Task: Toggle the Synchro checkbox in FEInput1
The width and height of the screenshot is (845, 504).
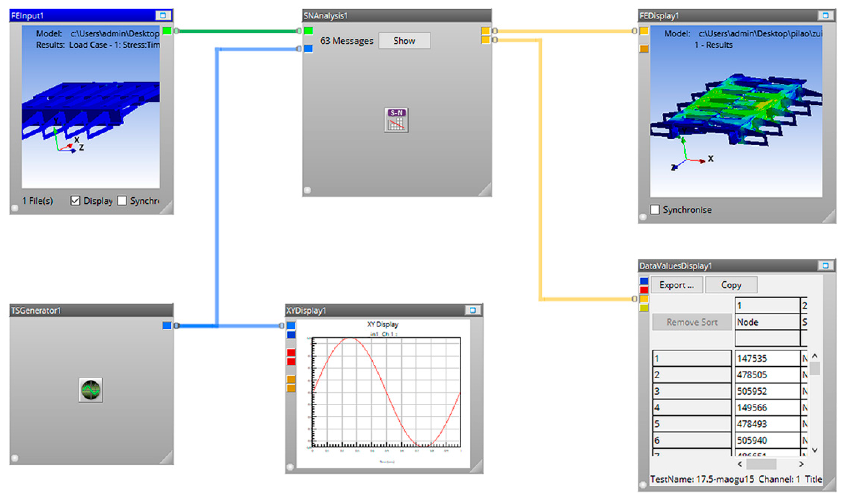Action: pyautogui.click(x=122, y=201)
